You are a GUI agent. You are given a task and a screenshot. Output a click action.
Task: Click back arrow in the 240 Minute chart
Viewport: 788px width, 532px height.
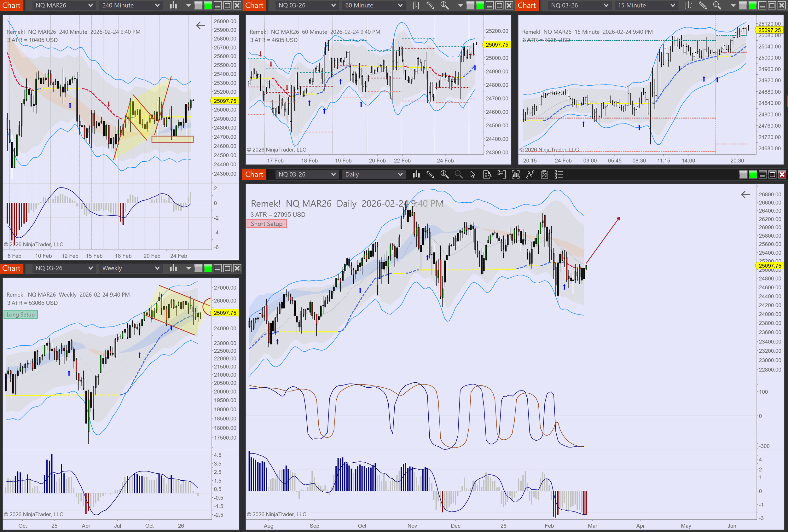[x=200, y=26]
